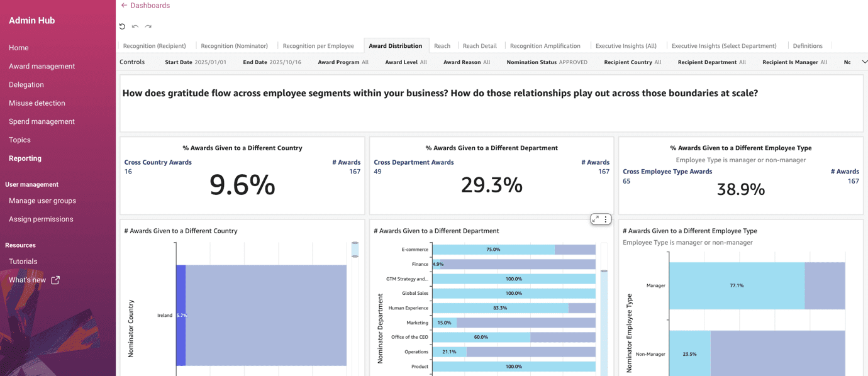Click the Different Department chart's vertical scrollbar

click(604, 314)
